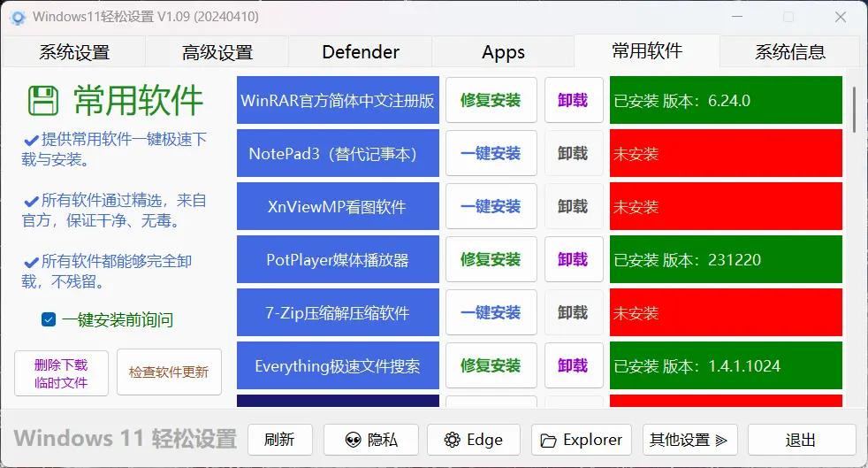868x468 pixels.
Task: Click 卸载 in the NotePad3 row
Action: (574, 153)
